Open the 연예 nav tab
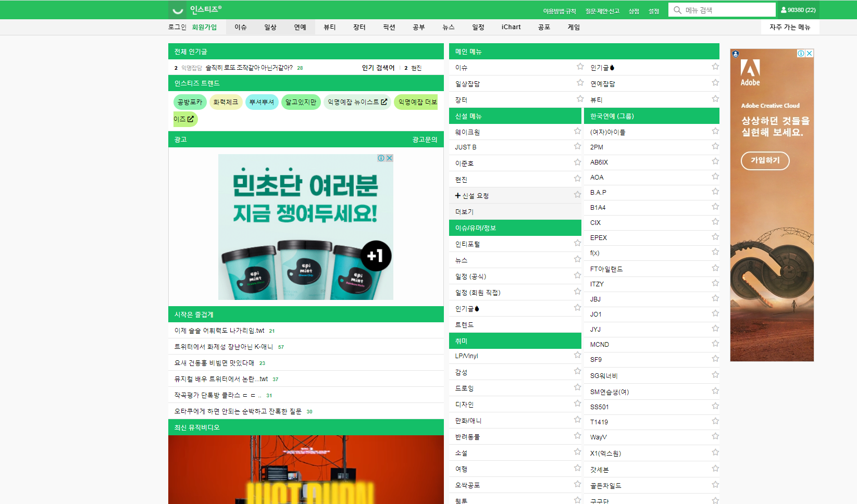 click(300, 27)
